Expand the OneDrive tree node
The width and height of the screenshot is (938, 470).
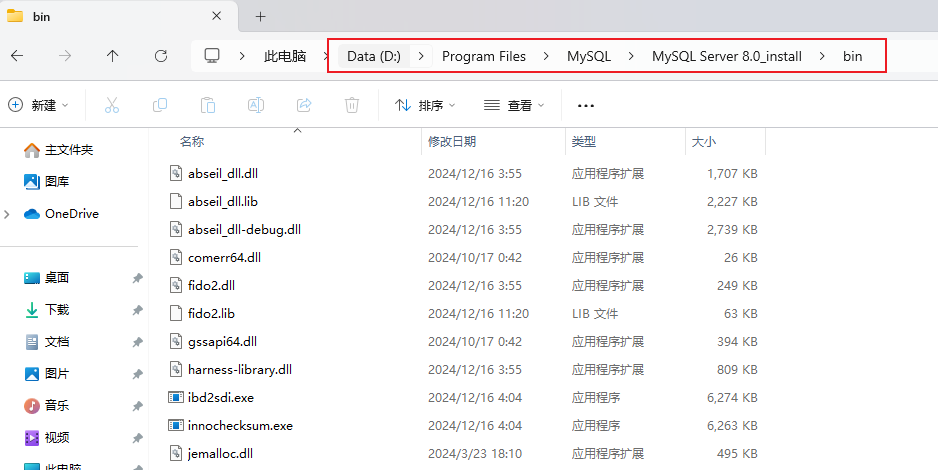[x=7, y=214]
